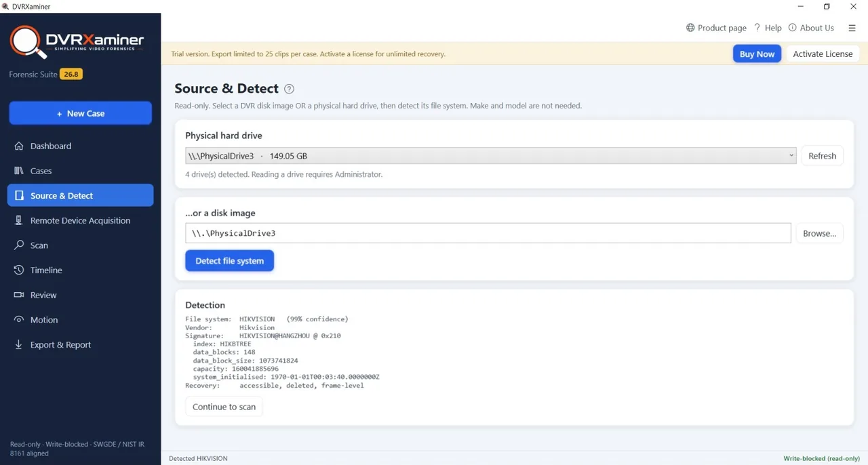The width and height of the screenshot is (868, 465).
Task: Click the DVRXaminer title bar app icon
Action: 5,6
